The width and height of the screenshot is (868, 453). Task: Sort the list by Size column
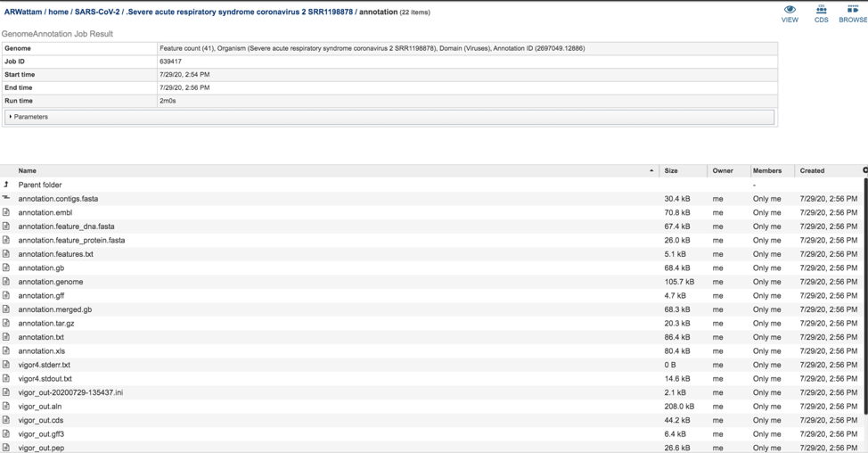point(671,170)
